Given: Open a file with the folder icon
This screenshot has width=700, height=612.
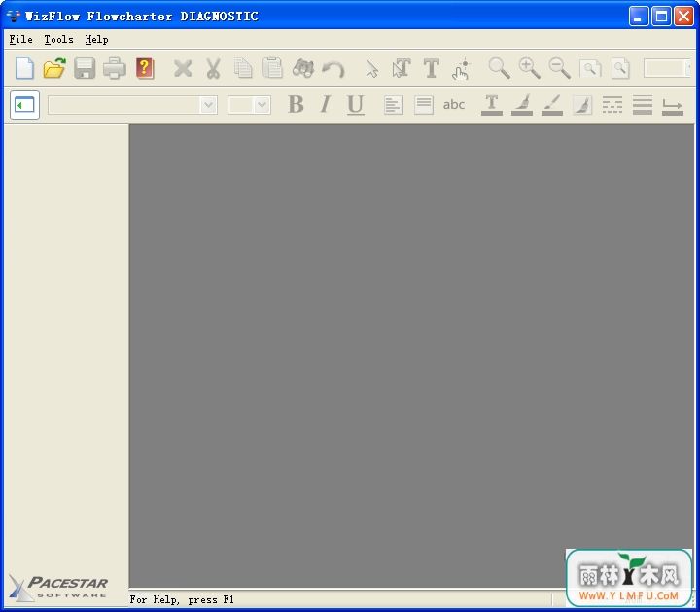Looking at the screenshot, I should coord(54,69).
